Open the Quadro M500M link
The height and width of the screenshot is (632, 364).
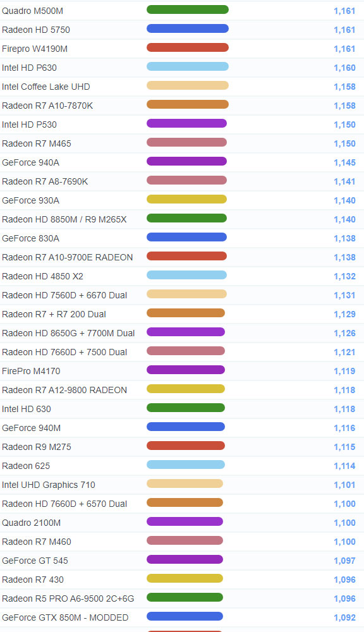click(32, 11)
